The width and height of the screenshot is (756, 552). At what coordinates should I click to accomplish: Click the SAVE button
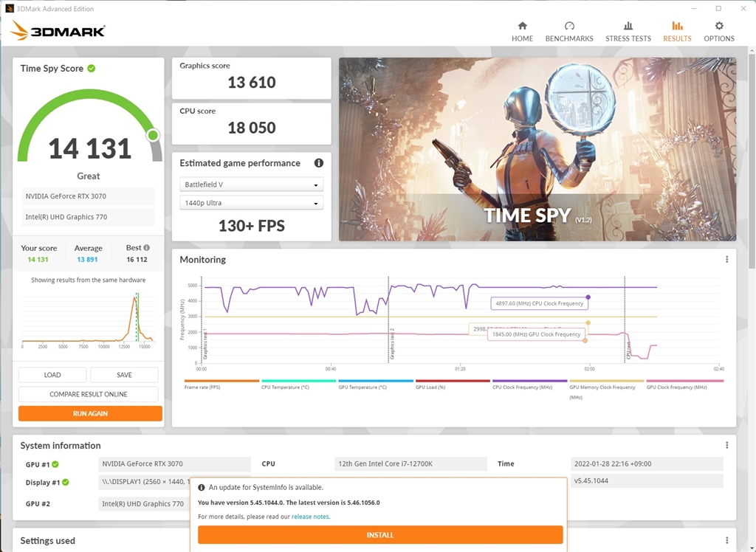click(124, 375)
